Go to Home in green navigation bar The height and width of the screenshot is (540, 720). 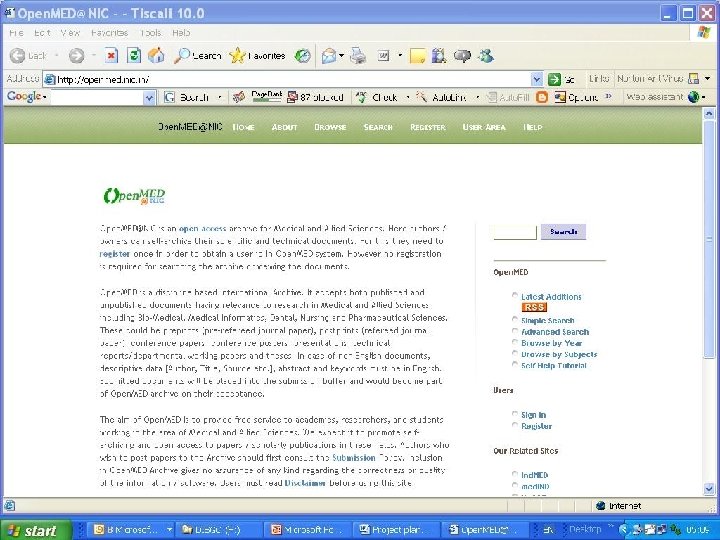pos(243,127)
